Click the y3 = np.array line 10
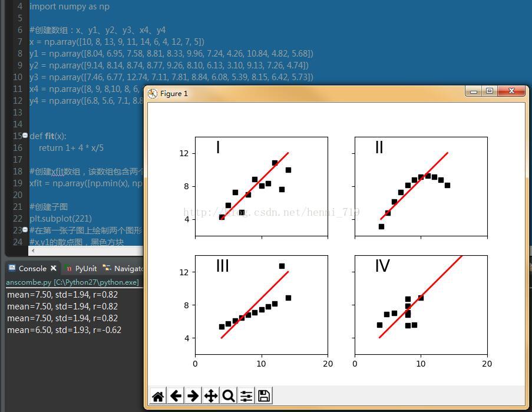 171,77
